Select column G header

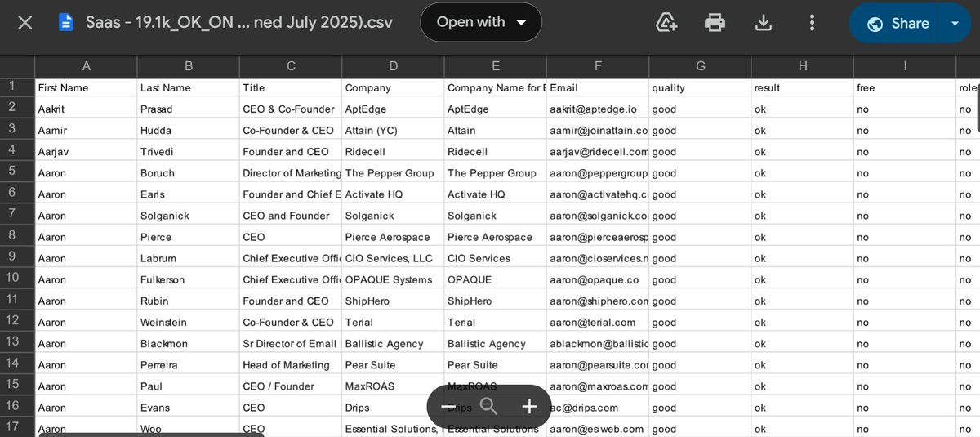[700, 66]
